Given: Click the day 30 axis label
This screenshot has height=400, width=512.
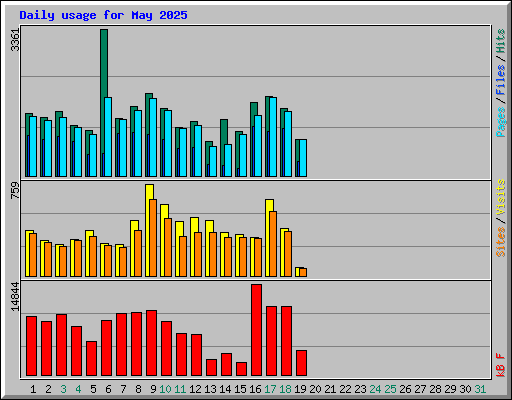Looking at the screenshot, I should click(465, 389).
